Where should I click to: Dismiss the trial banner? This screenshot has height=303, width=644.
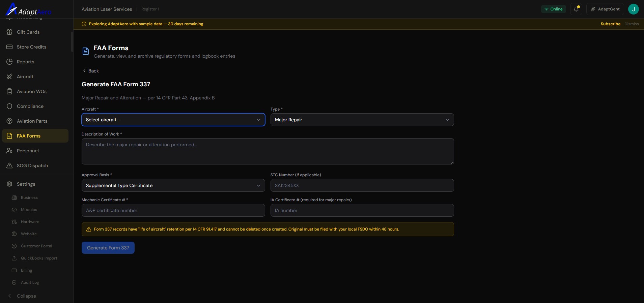[632, 24]
